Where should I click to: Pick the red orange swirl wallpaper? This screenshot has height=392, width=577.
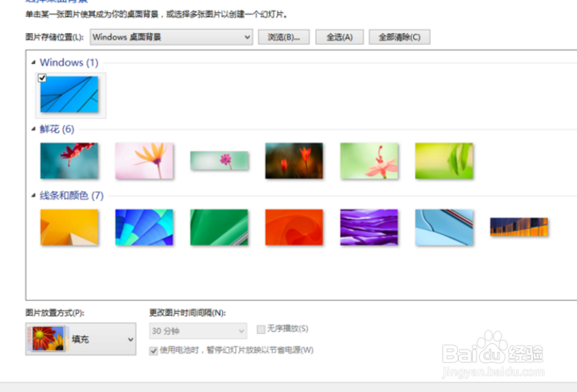(x=294, y=228)
